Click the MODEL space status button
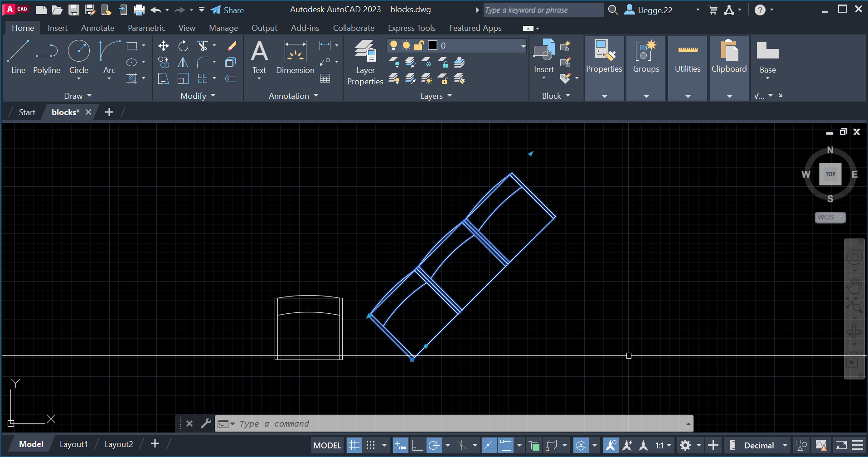Viewport: 868px width, 457px height. pos(327,445)
